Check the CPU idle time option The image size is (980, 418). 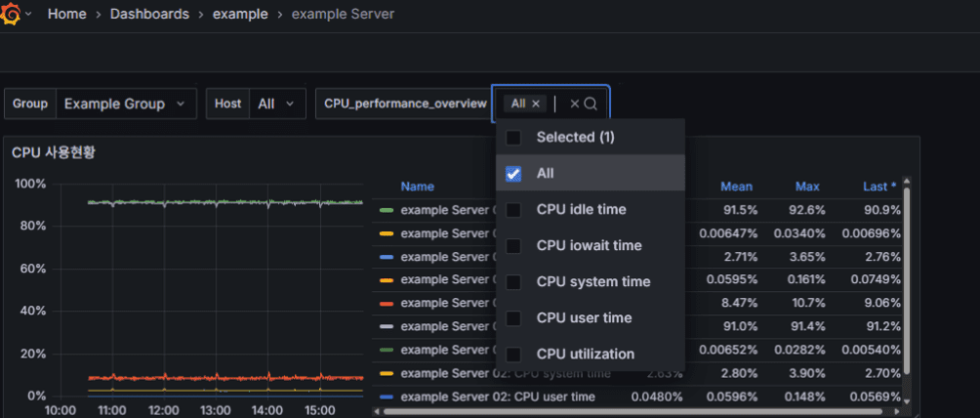(x=513, y=210)
